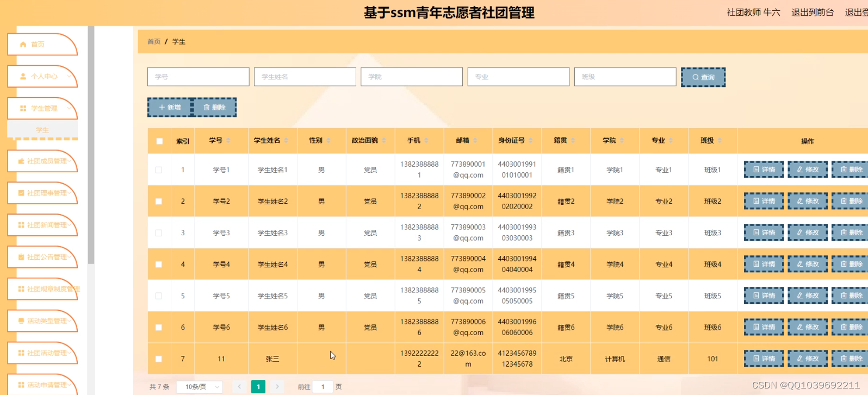
Task: Open 详情 for 张三 row
Action: [764, 359]
